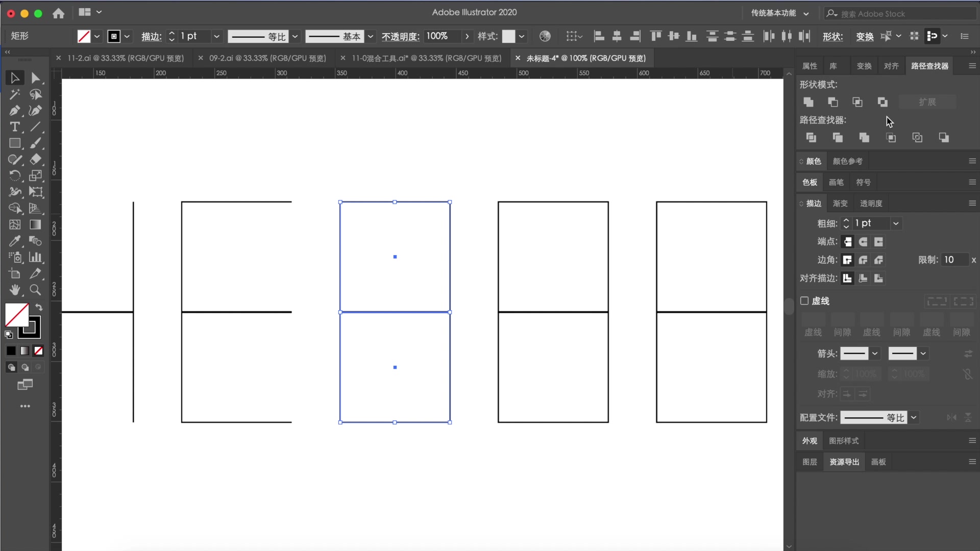Select the Rectangle tool
This screenshot has height=551, width=980.
click(15, 143)
